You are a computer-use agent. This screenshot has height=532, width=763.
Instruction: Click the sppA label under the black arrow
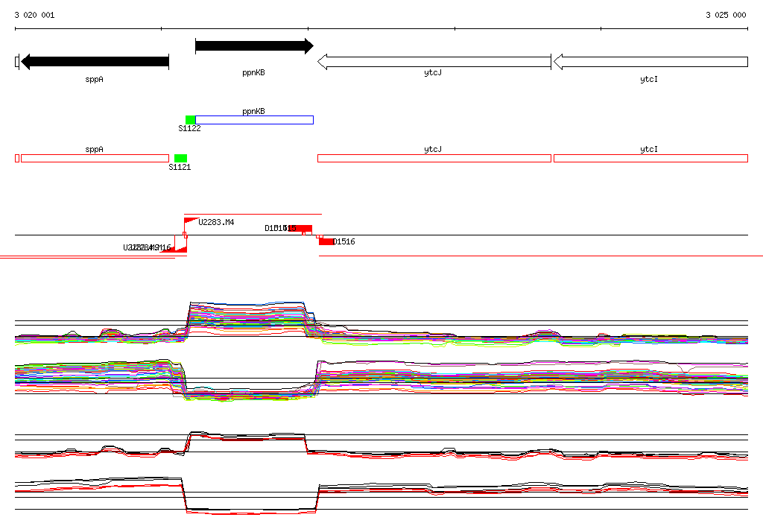(x=95, y=79)
